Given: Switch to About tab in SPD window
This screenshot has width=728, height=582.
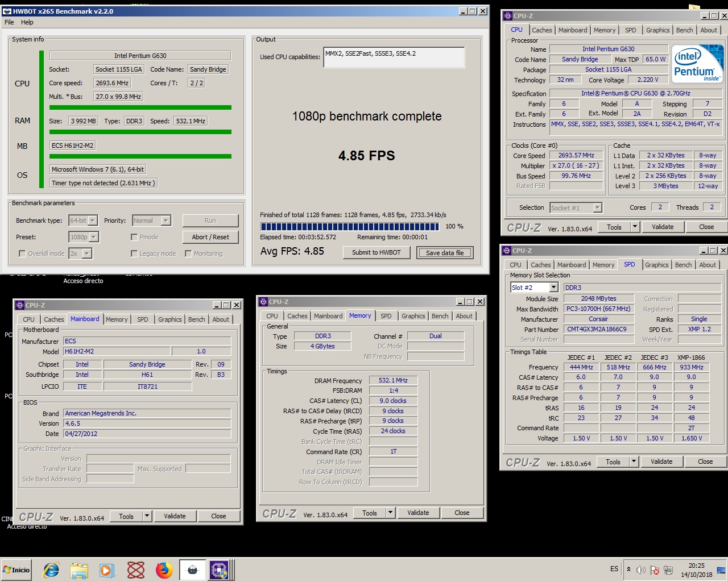Looking at the screenshot, I should point(708,265).
